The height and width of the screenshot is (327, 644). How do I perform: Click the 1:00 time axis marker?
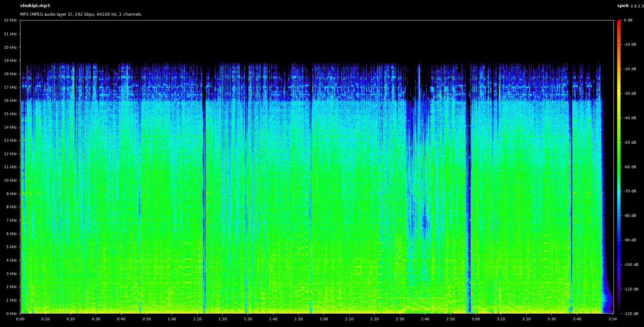click(x=172, y=319)
